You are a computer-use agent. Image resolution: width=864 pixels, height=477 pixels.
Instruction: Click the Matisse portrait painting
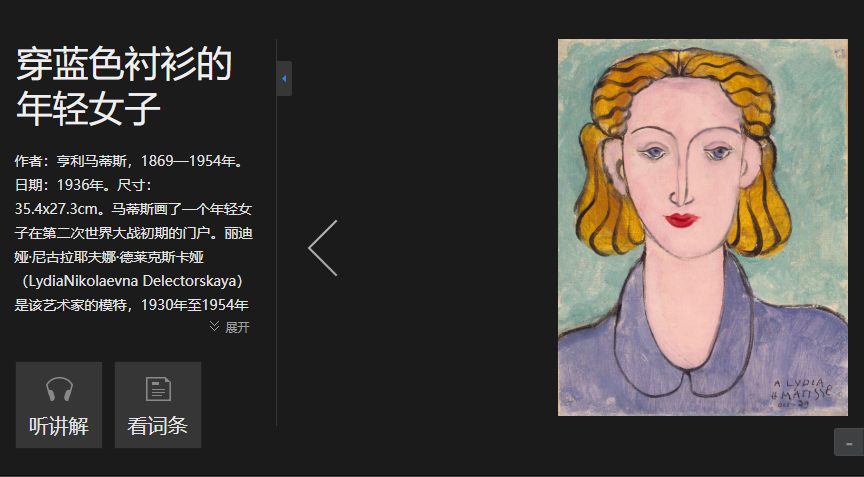pyautogui.click(x=702, y=227)
